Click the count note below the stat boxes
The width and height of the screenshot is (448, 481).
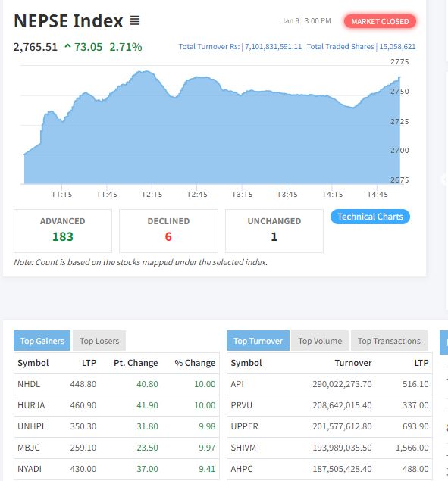tap(141, 262)
